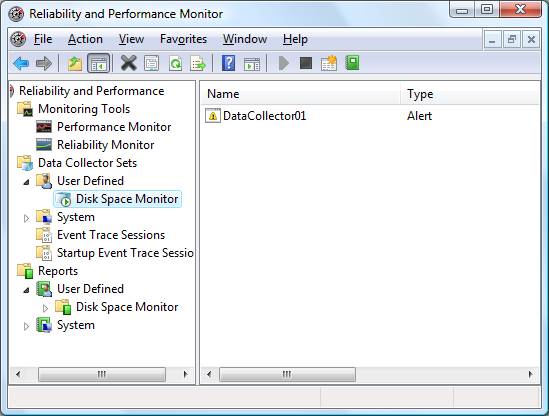Click the New Data Collector toolbar icon
Viewport: 549px width, 416px height.
click(x=328, y=63)
